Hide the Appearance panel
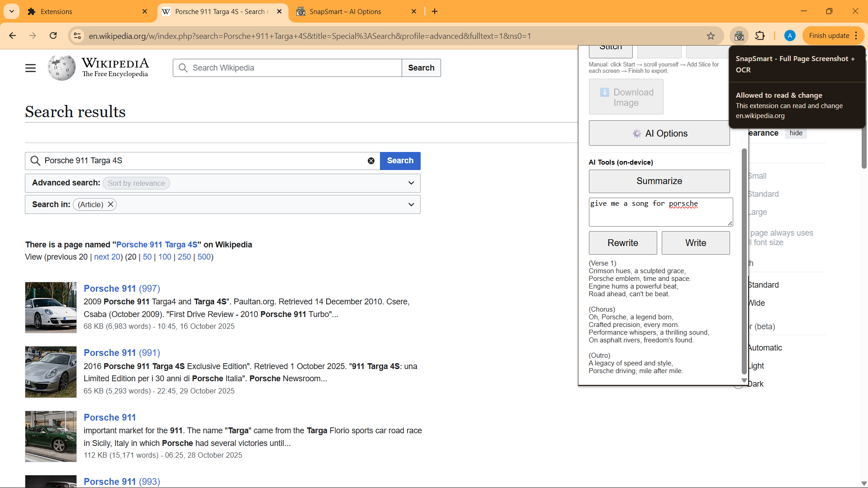This screenshot has width=868, height=488. [x=796, y=133]
